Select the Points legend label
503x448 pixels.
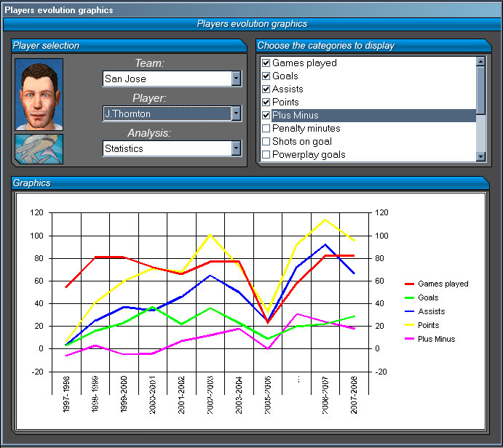tap(428, 325)
